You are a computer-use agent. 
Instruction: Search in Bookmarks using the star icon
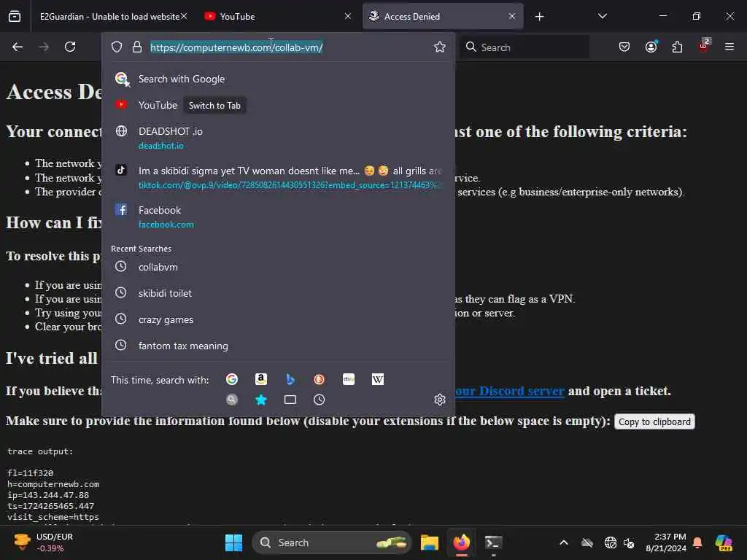coord(261,400)
